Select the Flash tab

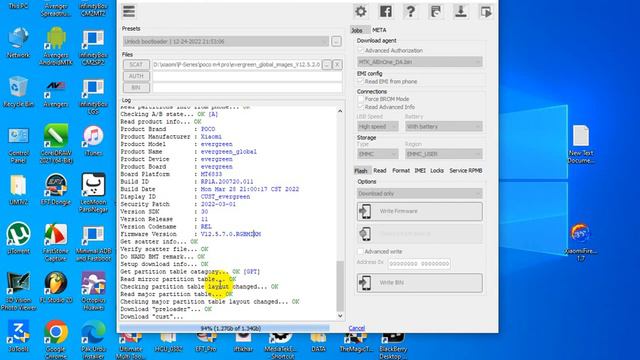(361, 171)
